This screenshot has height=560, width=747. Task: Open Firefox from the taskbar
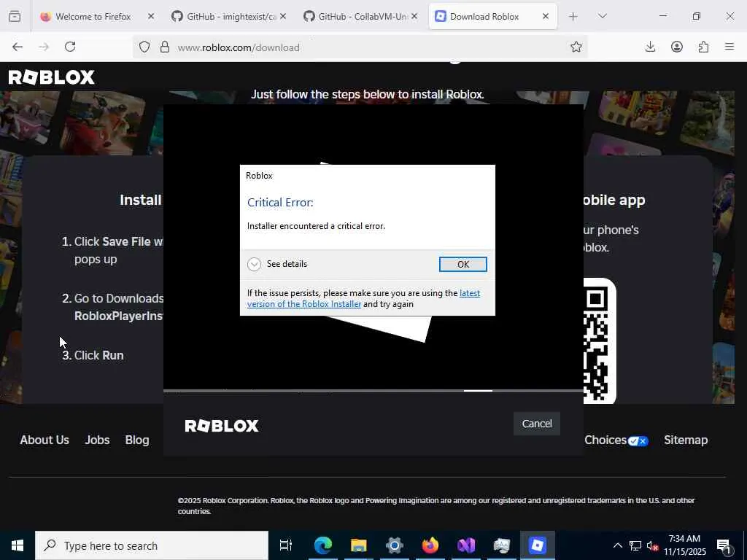pos(430,545)
